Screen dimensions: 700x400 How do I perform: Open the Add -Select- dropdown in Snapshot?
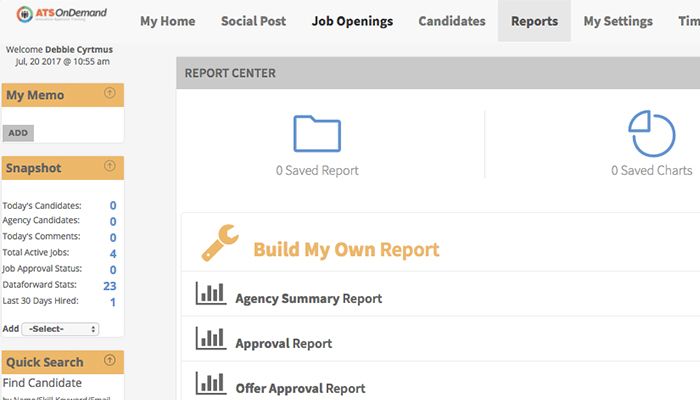click(61, 329)
